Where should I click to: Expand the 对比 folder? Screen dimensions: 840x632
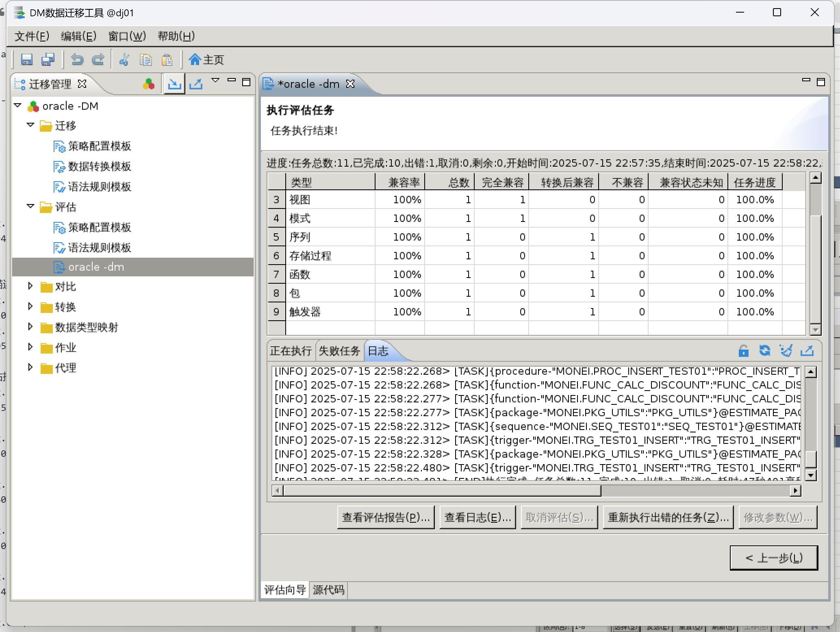(30, 286)
